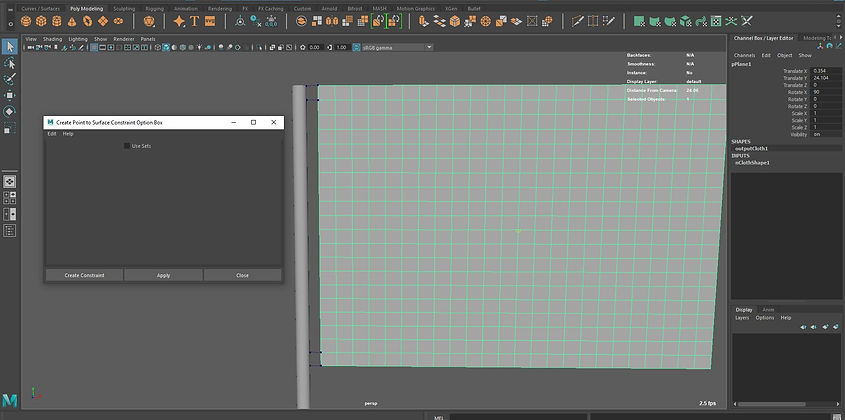Open the Layers menu in Layer Editor
Screen dimensions: 845x420
742,318
